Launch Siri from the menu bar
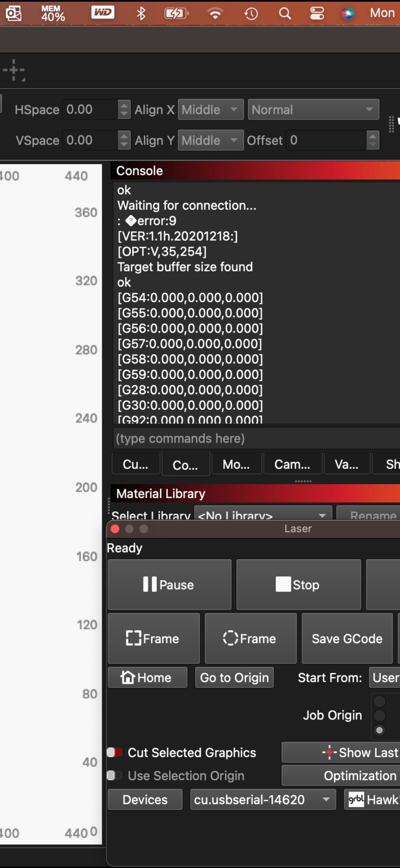The image size is (400, 868). click(x=348, y=14)
